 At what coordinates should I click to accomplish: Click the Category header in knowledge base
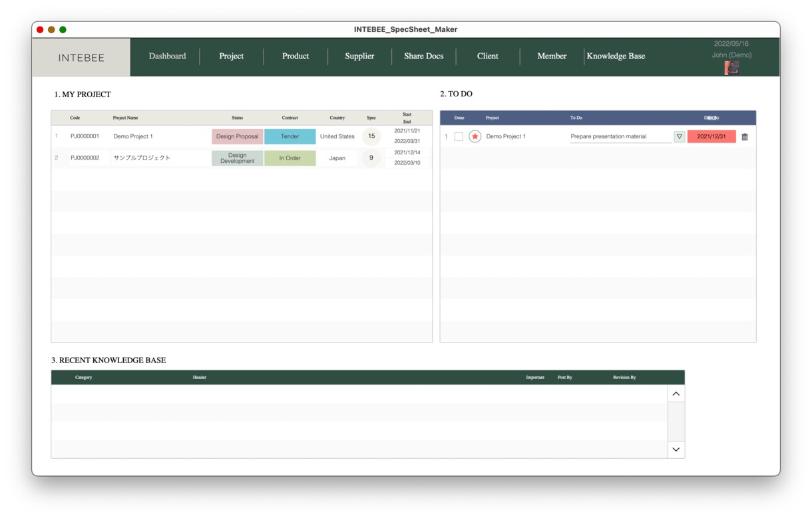coord(83,377)
